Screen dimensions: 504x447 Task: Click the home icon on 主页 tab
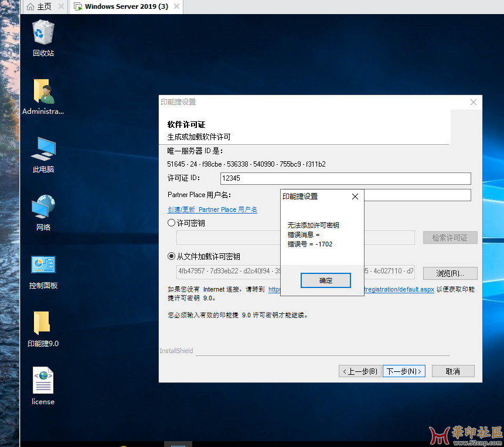[30, 6]
